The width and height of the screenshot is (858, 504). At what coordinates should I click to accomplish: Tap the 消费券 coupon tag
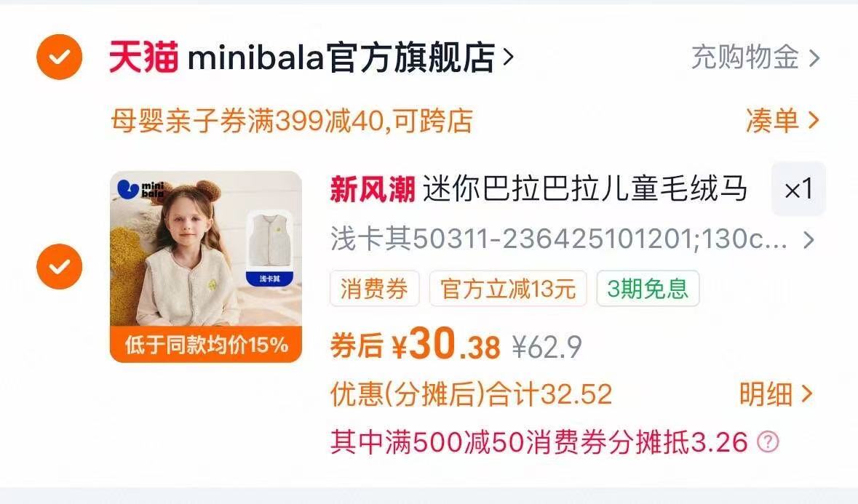point(374,288)
